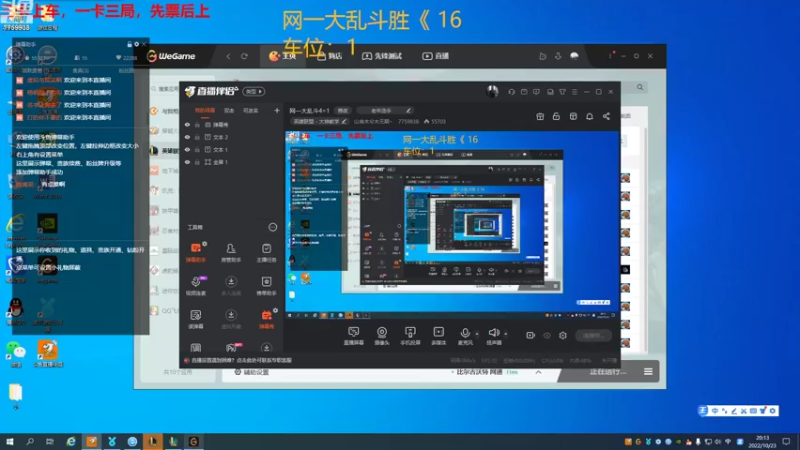Select the 文本 2 source row
Screen dimensions: 800x450
coord(232,137)
